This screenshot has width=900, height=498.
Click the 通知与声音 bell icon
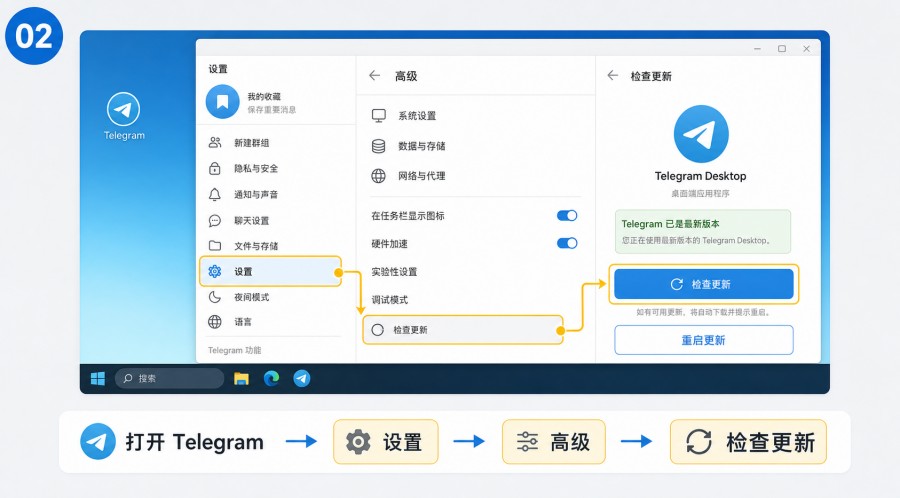[215, 194]
